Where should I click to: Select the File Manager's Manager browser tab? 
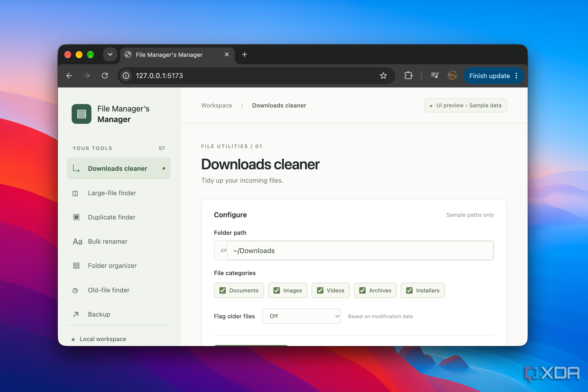(x=177, y=55)
